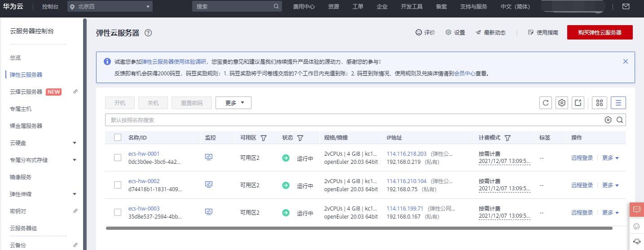Click the link icon beside 密钥对

click(75, 211)
